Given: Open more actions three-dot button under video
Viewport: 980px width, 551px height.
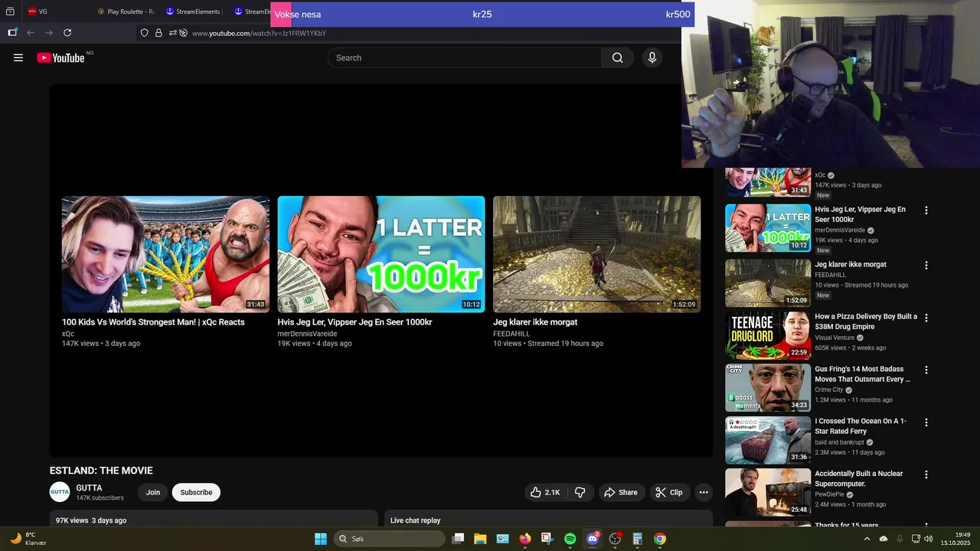Looking at the screenshot, I should [x=704, y=492].
